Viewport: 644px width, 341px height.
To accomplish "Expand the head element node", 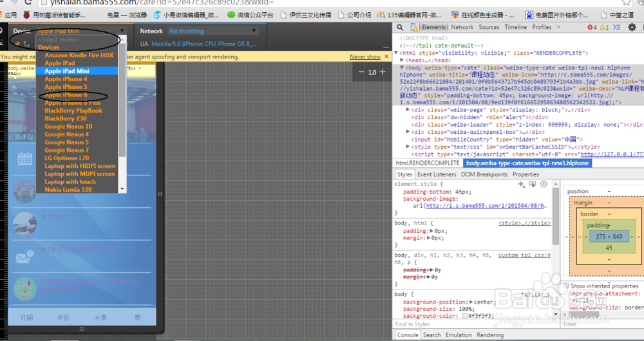I will tap(402, 60).
